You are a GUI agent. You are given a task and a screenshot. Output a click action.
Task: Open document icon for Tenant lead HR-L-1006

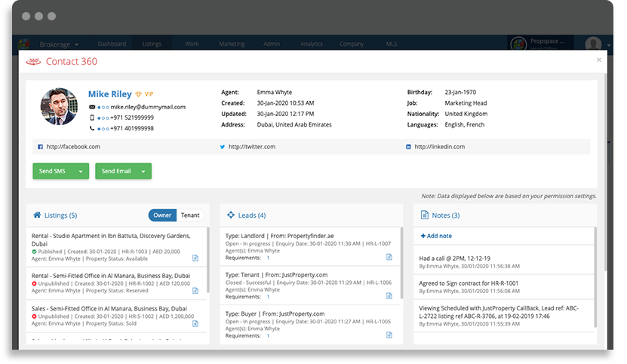point(389,295)
